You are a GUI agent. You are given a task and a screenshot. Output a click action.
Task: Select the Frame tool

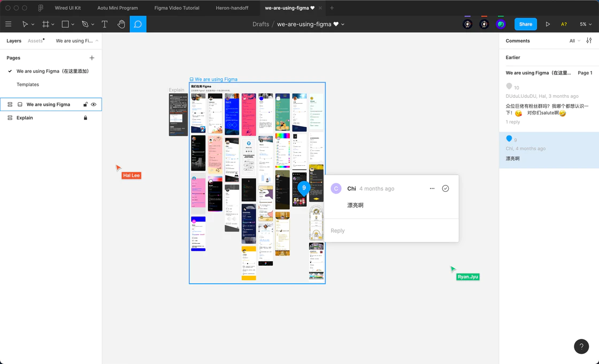(45, 24)
